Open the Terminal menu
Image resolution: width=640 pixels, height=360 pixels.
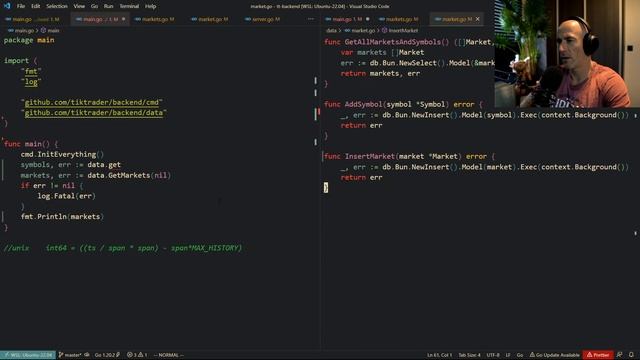(129, 7)
